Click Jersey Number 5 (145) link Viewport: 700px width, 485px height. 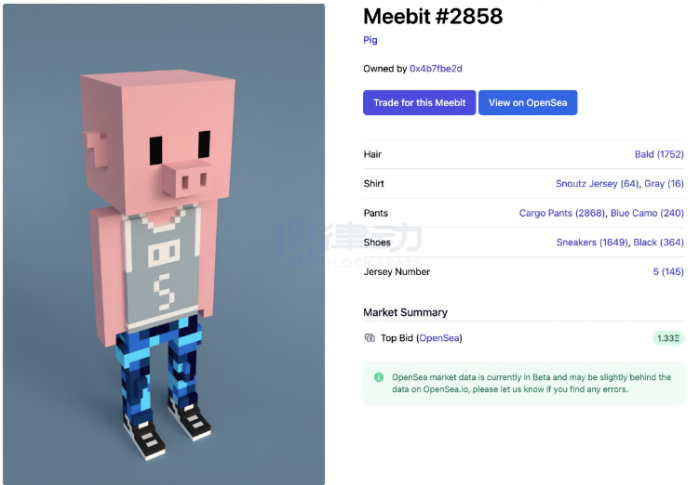668,272
